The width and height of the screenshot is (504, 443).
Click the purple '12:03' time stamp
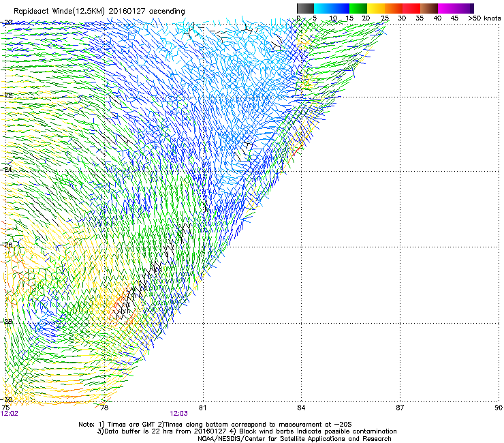(178, 414)
